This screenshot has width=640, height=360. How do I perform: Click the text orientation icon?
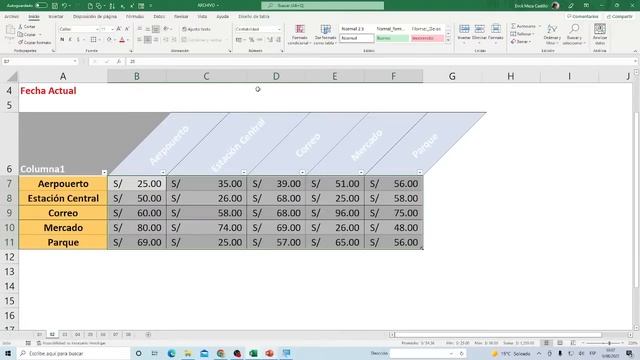[x=166, y=29]
